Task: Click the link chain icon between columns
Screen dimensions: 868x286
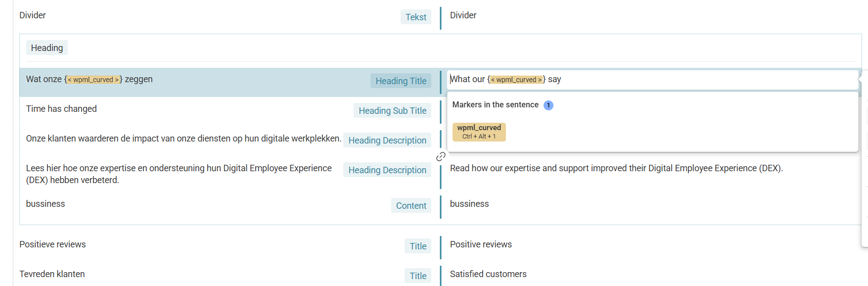Action: [x=441, y=157]
